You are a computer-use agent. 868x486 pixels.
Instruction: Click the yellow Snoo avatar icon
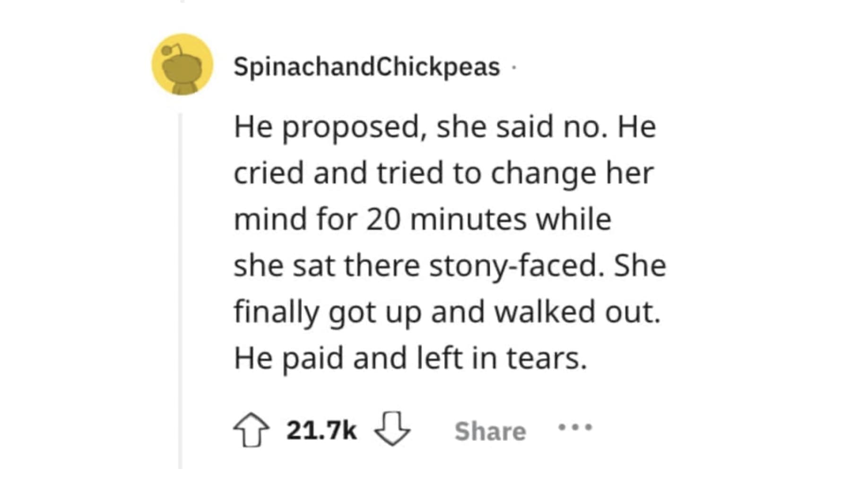(182, 64)
